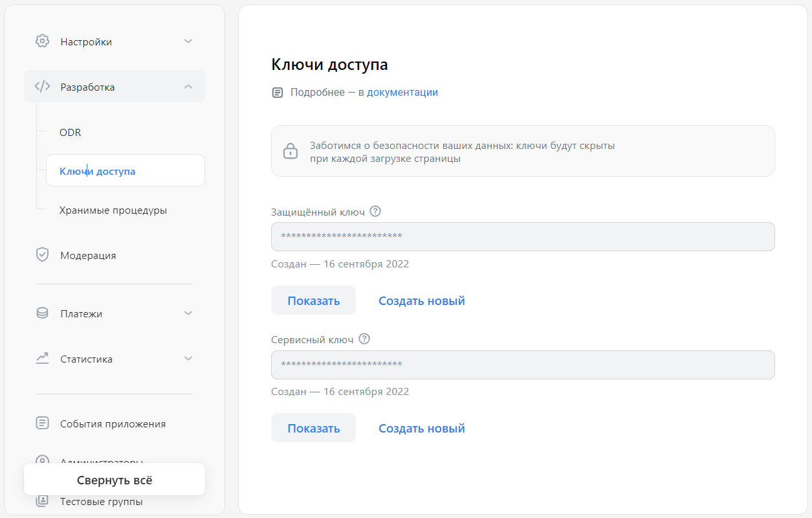Image resolution: width=812 pixels, height=518 pixels.
Task: Open Платежи via the database icon
Action: [42, 313]
